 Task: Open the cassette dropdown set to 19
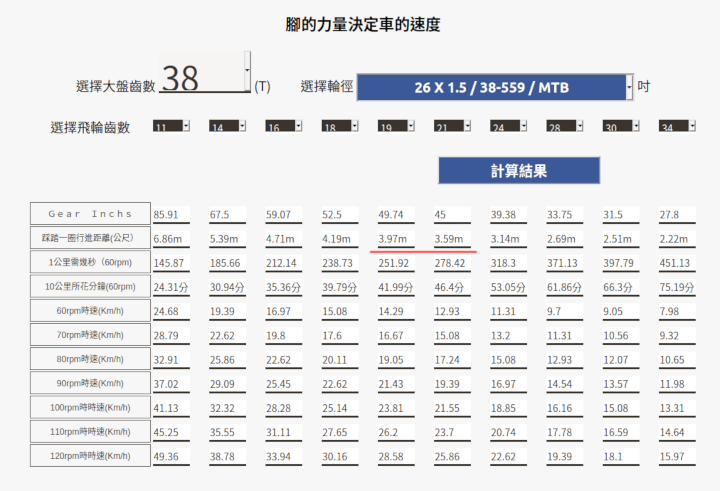coord(396,126)
